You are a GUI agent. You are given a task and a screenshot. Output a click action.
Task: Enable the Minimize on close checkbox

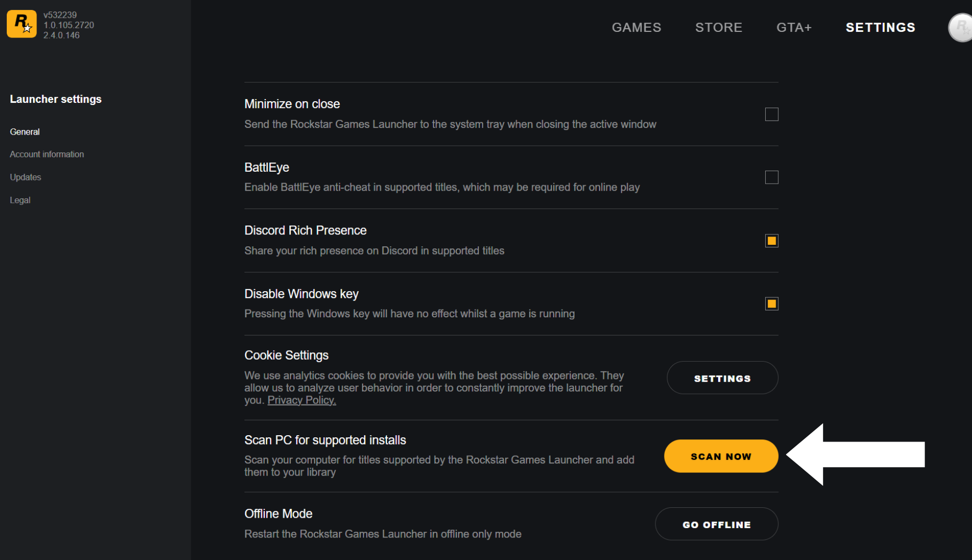[771, 114]
